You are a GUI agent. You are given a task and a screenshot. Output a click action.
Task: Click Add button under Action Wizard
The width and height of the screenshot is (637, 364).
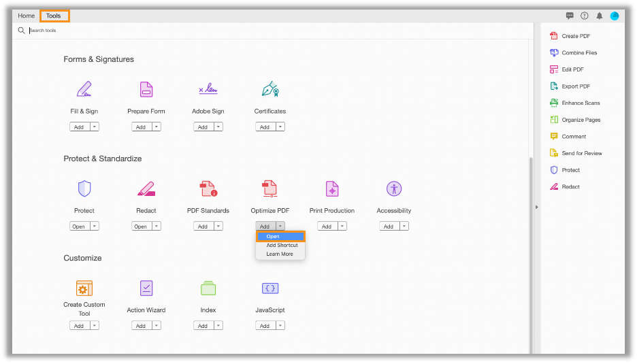142,325
